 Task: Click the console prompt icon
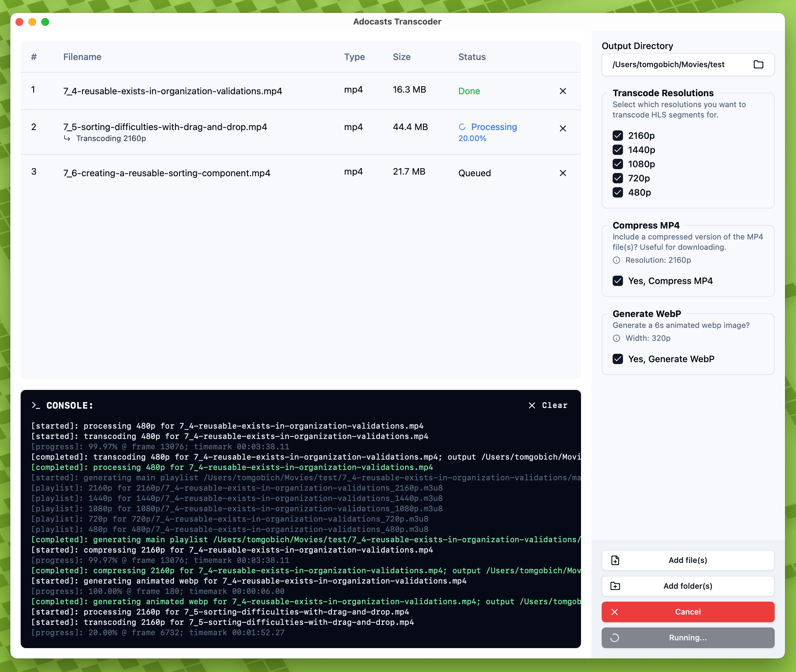(36, 405)
